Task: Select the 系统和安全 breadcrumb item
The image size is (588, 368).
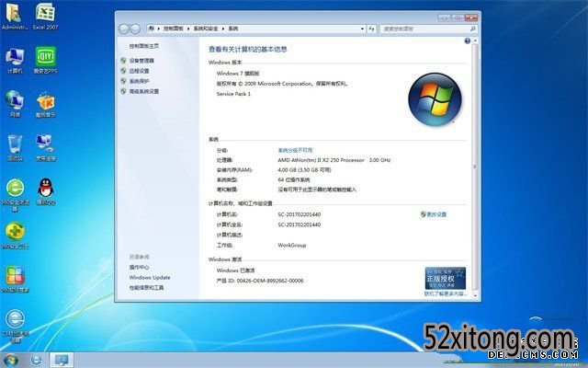Action: pyautogui.click(x=206, y=29)
